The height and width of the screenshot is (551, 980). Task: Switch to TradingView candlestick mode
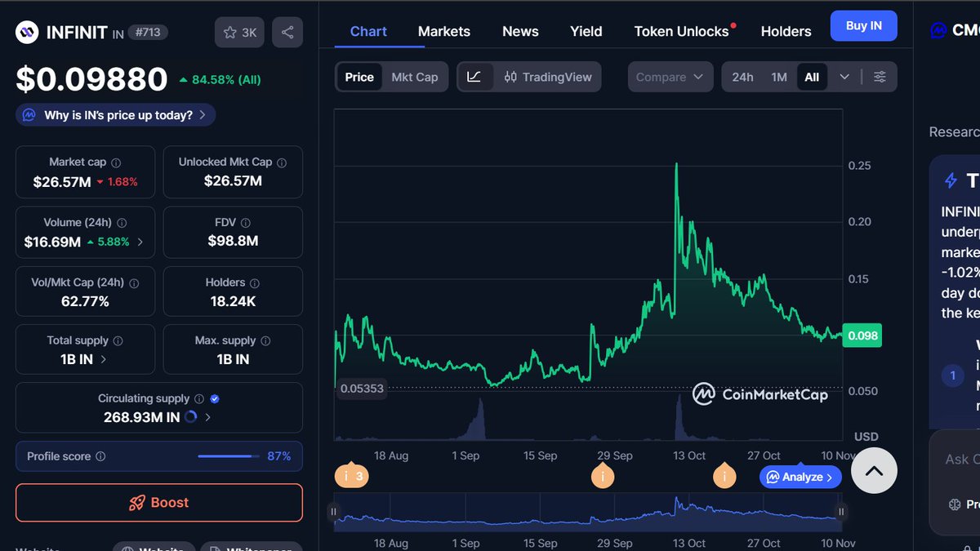548,77
